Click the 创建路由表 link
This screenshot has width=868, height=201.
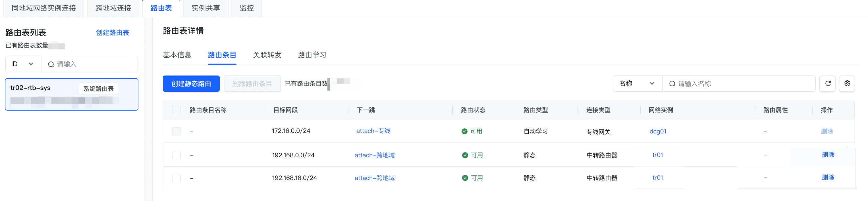click(113, 33)
